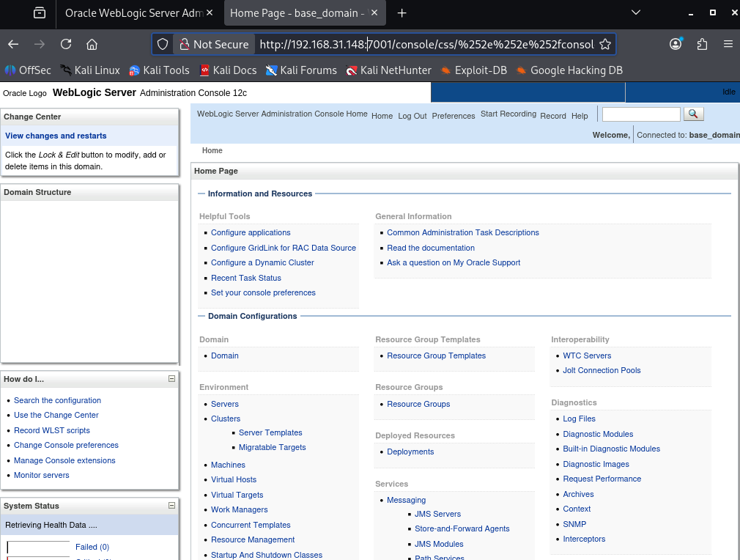740x560 pixels.
Task: Collapse the How do I panel
Action: click(172, 379)
